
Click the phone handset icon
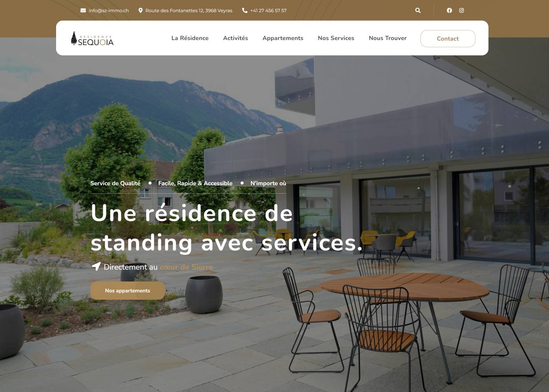coord(245,11)
